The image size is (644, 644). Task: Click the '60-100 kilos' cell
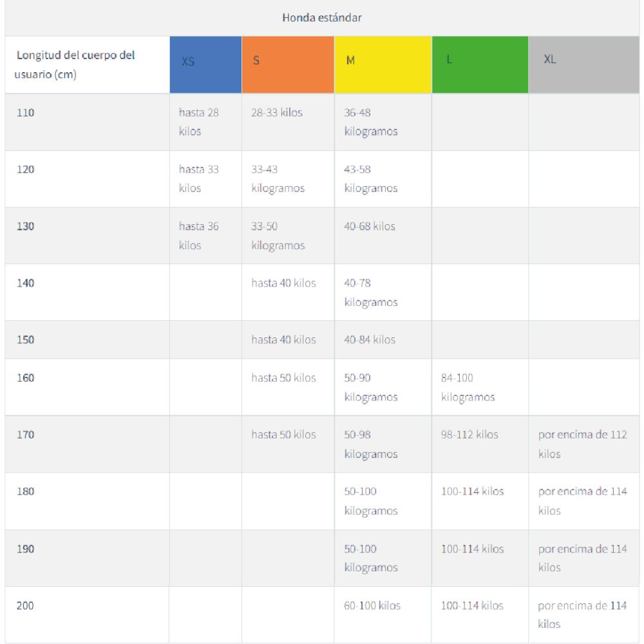[x=372, y=605]
